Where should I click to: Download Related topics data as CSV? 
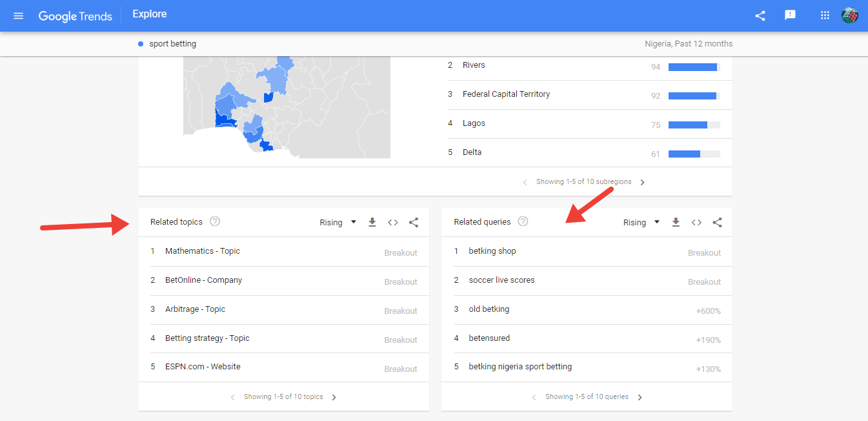coord(372,222)
